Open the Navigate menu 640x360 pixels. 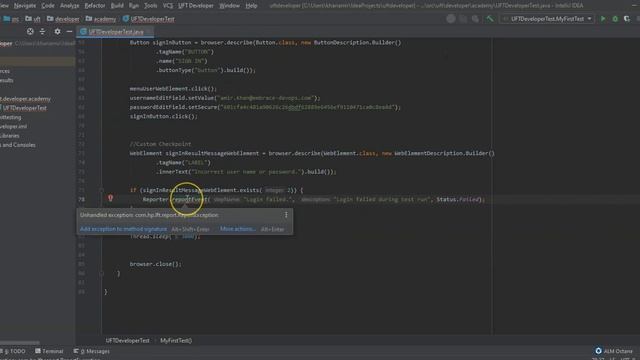[x=25, y=6]
